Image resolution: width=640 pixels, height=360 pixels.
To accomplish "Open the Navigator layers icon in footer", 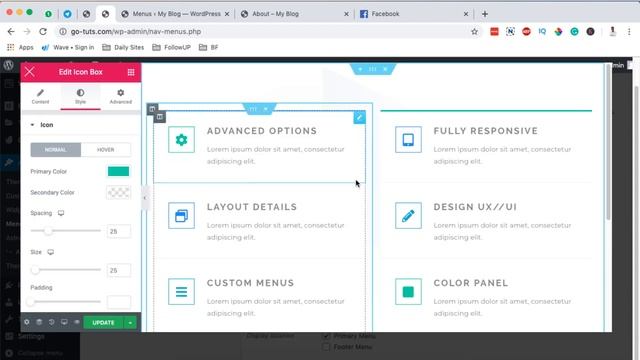I will click(x=39, y=322).
